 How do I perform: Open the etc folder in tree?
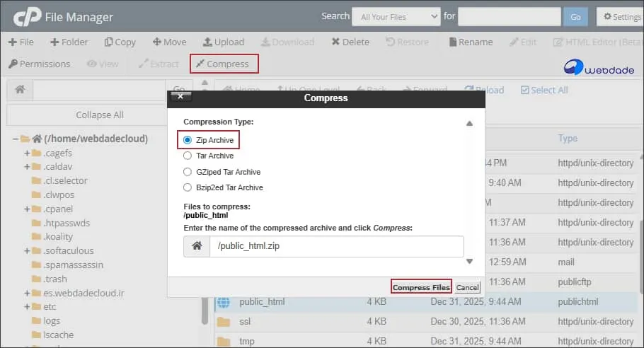(50, 306)
